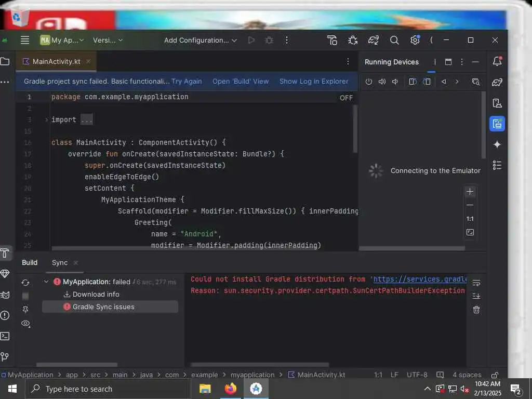Toggle Running Devices window mode icon

pos(448,62)
